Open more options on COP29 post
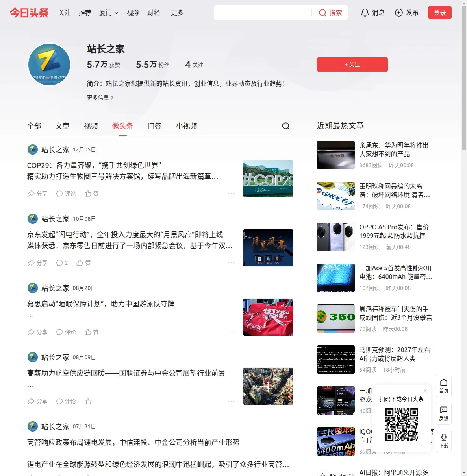This screenshot has width=467, height=476. pyautogui.click(x=231, y=194)
